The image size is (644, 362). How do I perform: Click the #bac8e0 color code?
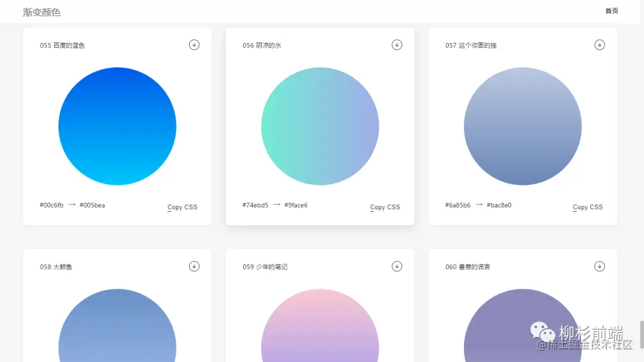pyautogui.click(x=499, y=205)
